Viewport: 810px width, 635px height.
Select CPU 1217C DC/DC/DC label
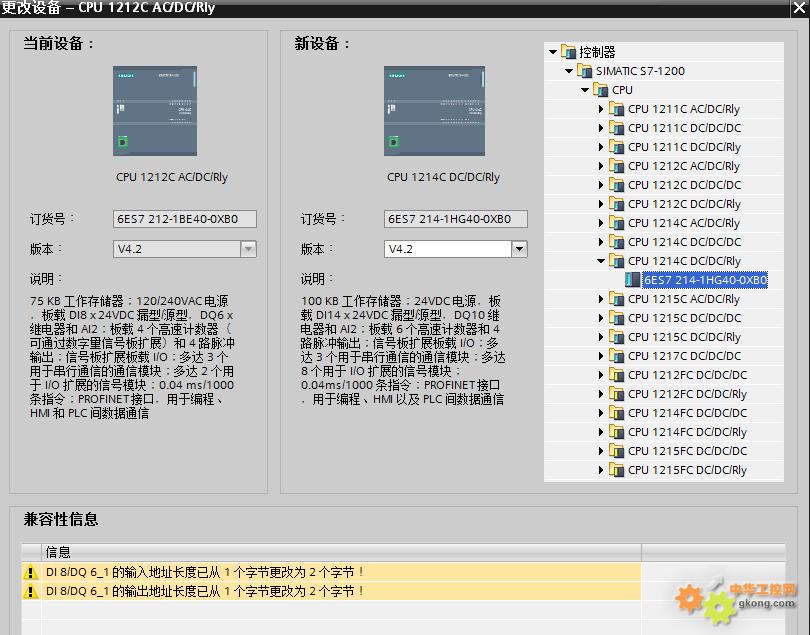684,356
